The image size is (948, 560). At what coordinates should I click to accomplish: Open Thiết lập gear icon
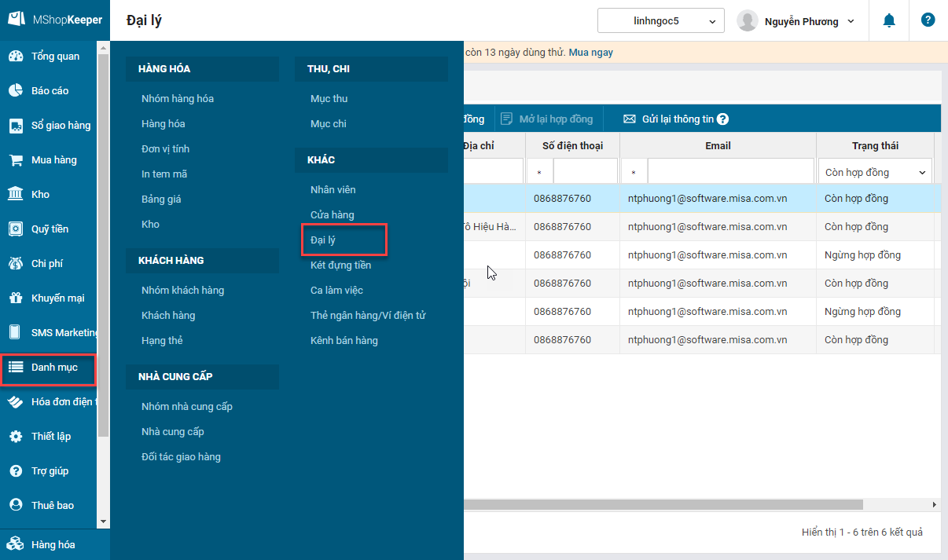pyautogui.click(x=15, y=437)
